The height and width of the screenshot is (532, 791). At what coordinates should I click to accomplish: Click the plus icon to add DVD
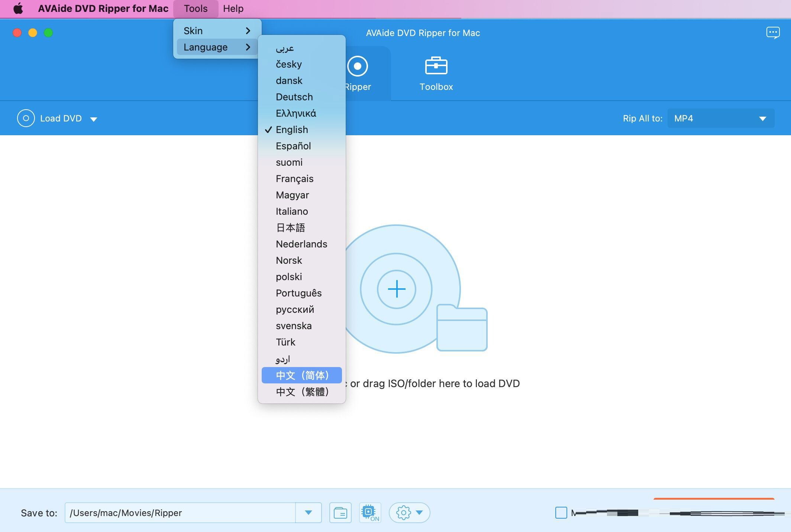396,289
